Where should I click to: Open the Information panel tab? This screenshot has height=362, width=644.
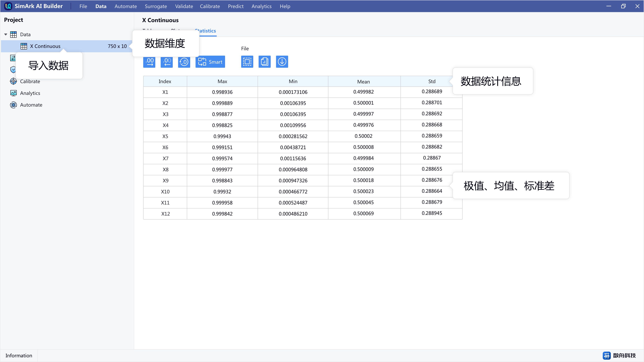click(x=19, y=355)
